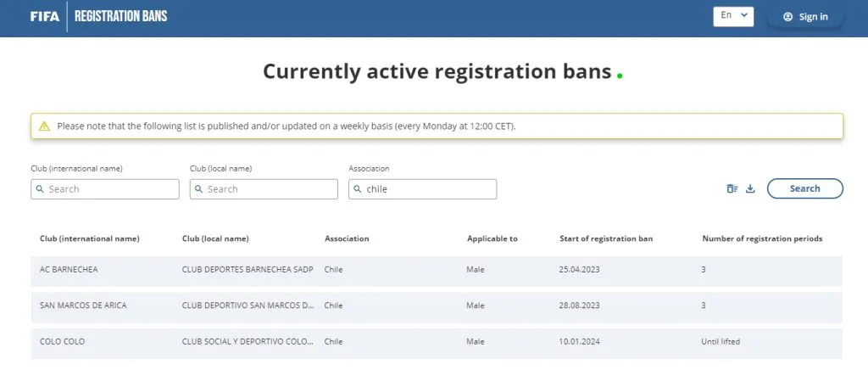The width and height of the screenshot is (868, 370).
Task: Click magnifier icon in Association field
Action: coord(358,189)
